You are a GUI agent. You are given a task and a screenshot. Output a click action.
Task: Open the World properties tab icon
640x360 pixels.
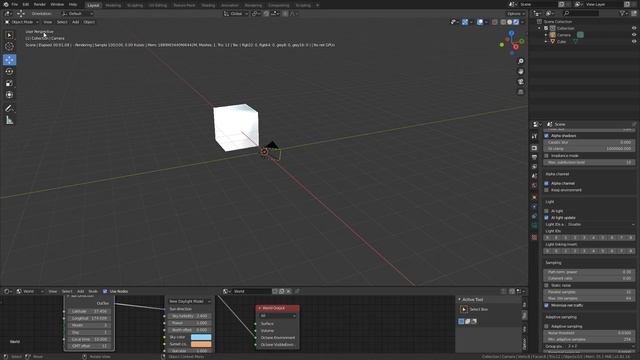tap(534, 185)
